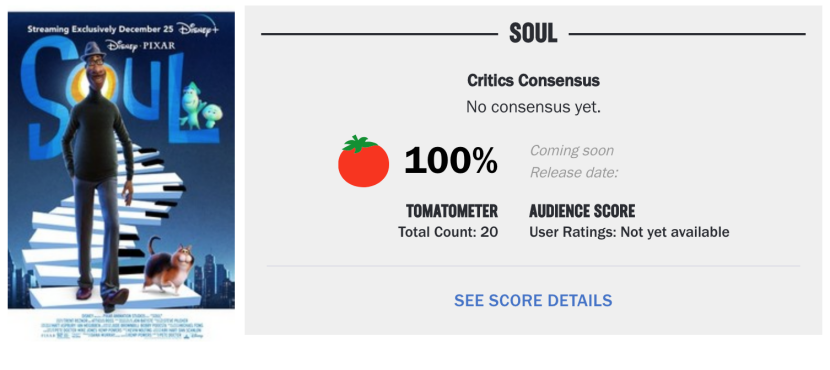Click the Soul movie poster thumbnail

121,176
